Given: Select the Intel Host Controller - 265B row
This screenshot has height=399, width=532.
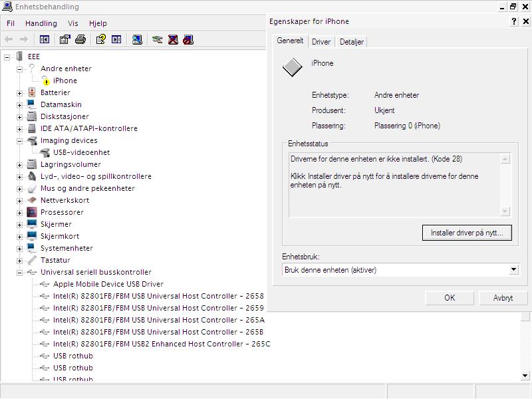Looking at the screenshot, I should (x=158, y=332).
